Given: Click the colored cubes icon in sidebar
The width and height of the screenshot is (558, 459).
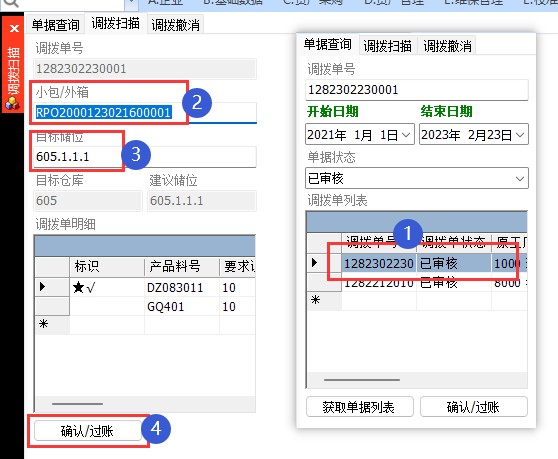Looking at the screenshot, I should coord(12,104).
